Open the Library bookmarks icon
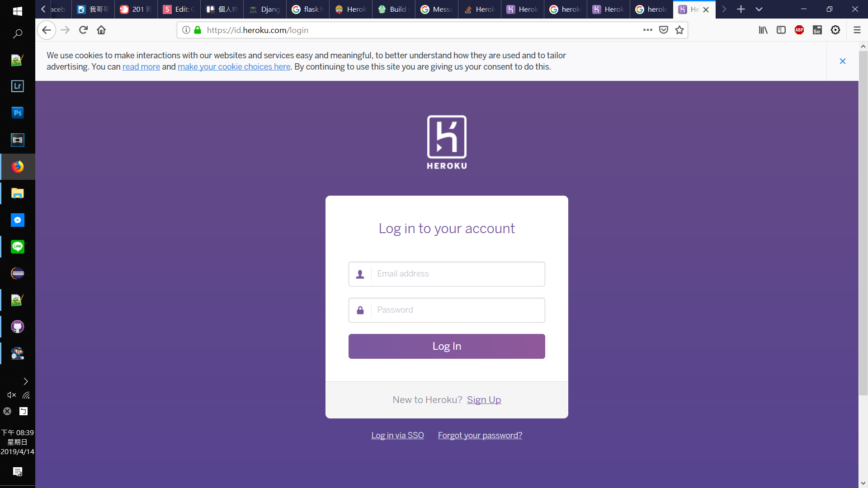This screenshot has height=488, width=868. coord(763,30)
